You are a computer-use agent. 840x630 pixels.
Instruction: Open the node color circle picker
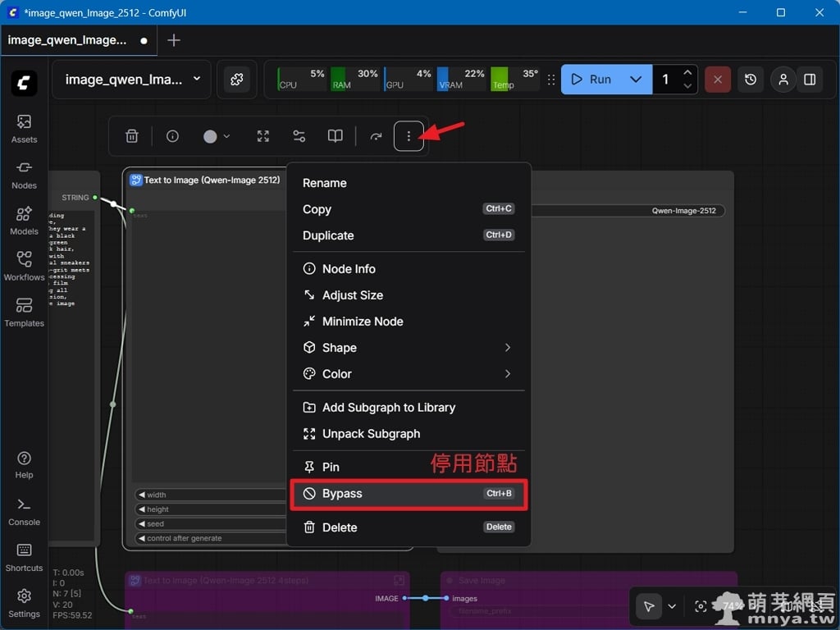tap(216, 136)
